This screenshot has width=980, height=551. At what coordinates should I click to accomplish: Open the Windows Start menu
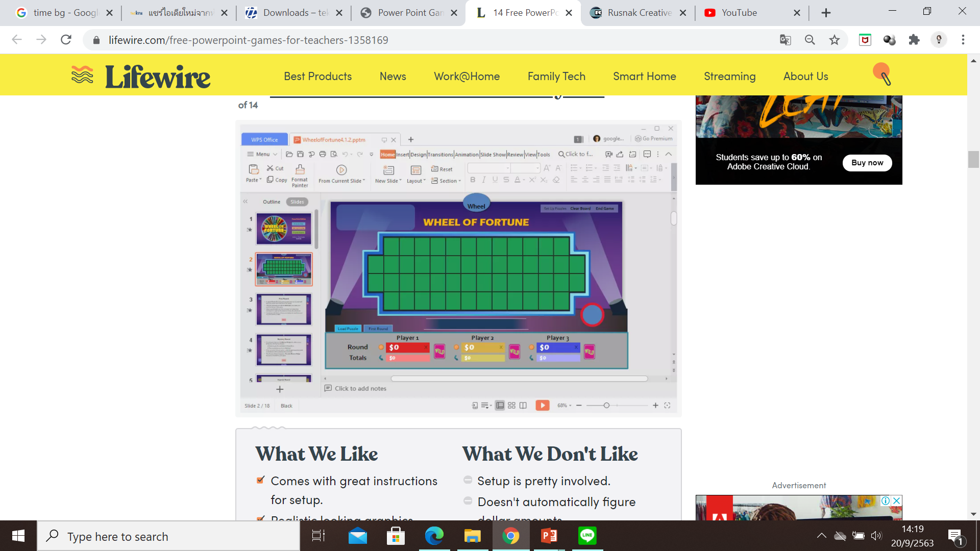[18, 536]
